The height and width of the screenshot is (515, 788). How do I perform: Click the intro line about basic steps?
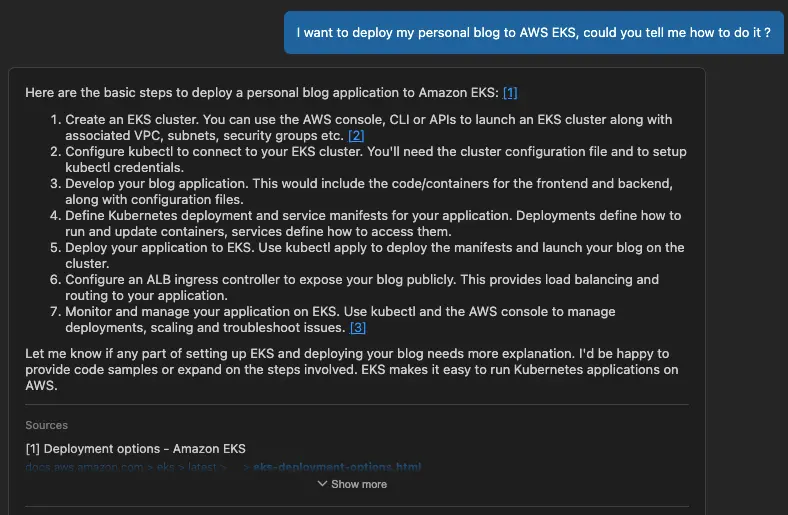[260, 93]
